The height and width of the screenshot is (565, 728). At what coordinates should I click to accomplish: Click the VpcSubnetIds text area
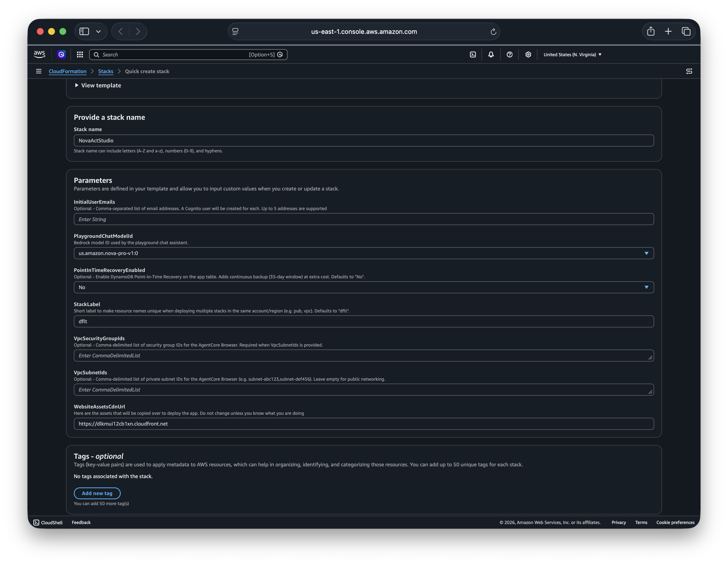coord(364,390)
